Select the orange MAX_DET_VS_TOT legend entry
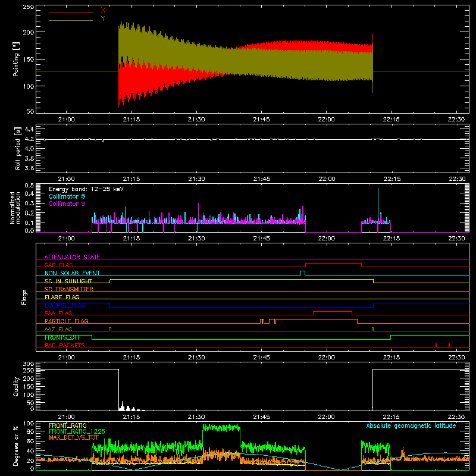 [74, 437]
